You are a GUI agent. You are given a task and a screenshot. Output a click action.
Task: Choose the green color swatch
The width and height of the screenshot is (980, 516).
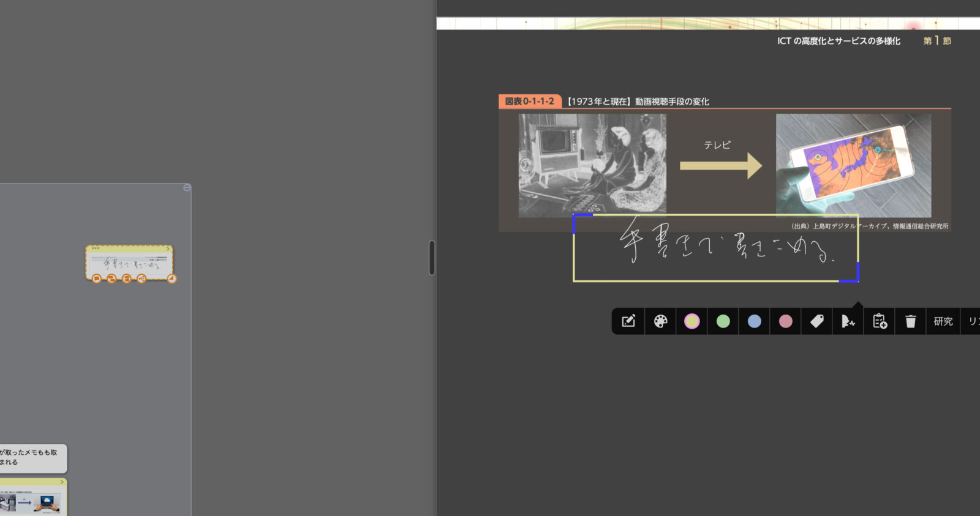coord(723,321)
